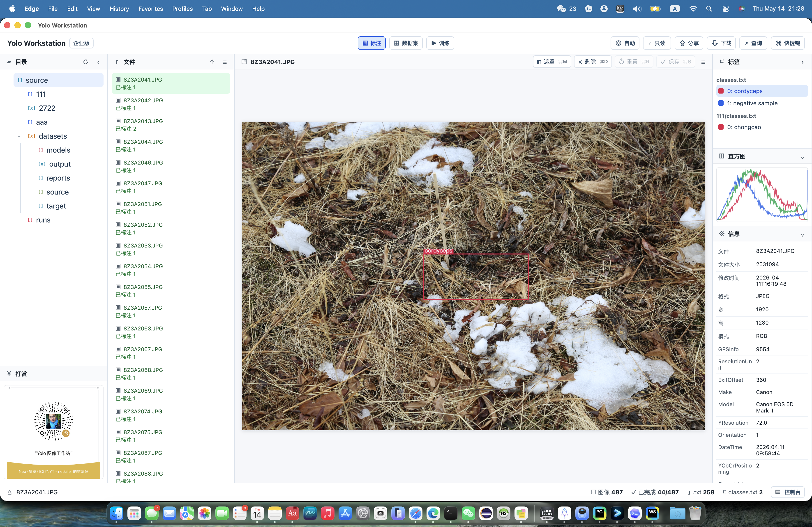Open the target folder
This screenshot has width=812, height=527.
pos(56,206)
